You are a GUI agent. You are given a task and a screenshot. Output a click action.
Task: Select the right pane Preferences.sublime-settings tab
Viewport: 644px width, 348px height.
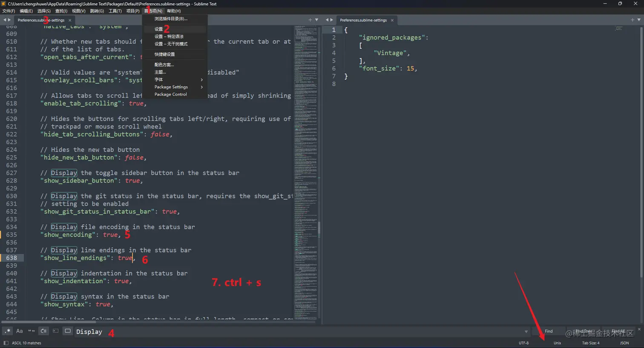[x=366, y=20]
